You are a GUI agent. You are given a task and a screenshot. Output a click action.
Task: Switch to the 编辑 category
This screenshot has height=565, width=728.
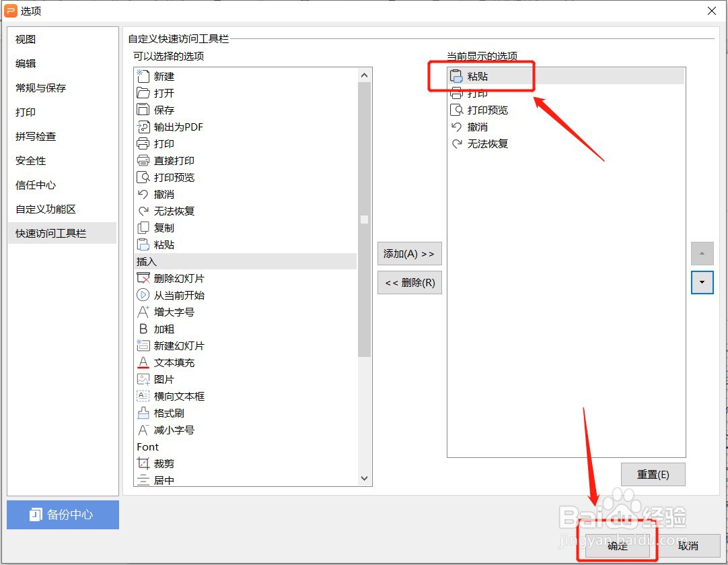click(x=62, y=64)
